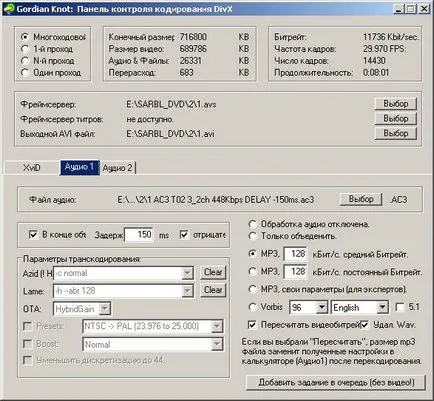This screenshot has width=434, height=401.
Task: Click the E:\SARBL_DVD\2\1.avi output path
Action: pyautogui.click(x=170, y=134)
